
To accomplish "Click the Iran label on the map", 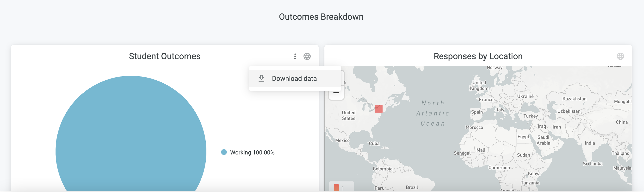I will (x=557, y=127).
